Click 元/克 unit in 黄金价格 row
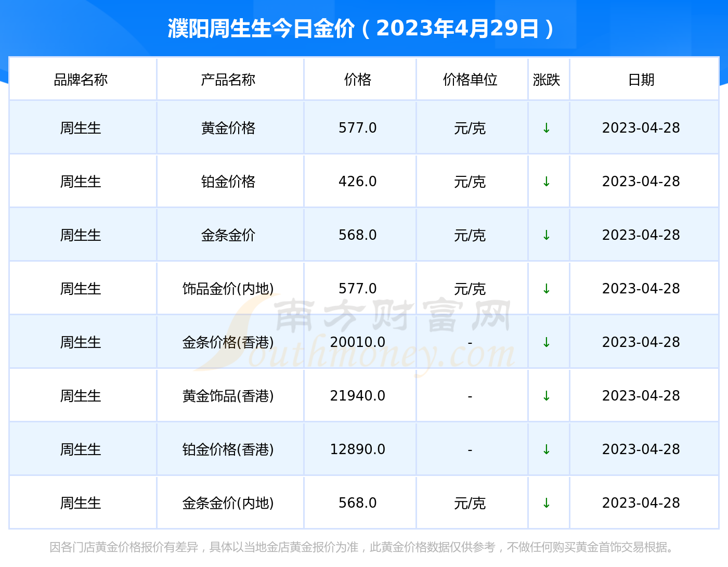This screenshot has width=728, height=567. point(470,128)
